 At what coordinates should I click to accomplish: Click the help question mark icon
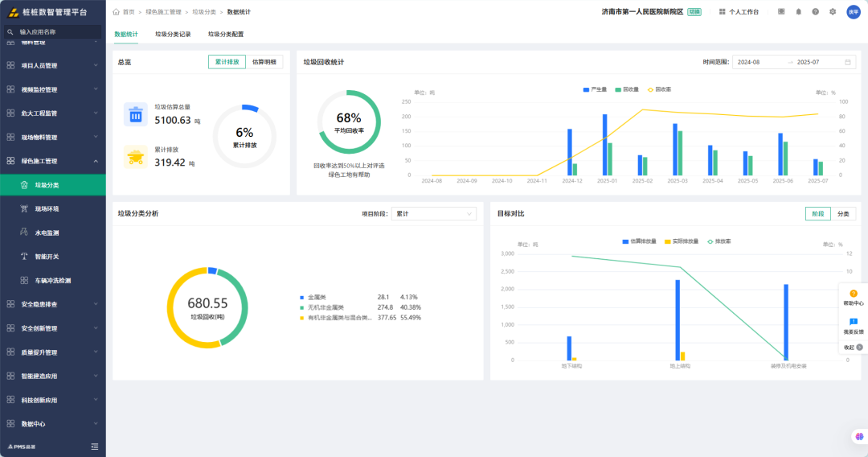[x=816, y=11]
